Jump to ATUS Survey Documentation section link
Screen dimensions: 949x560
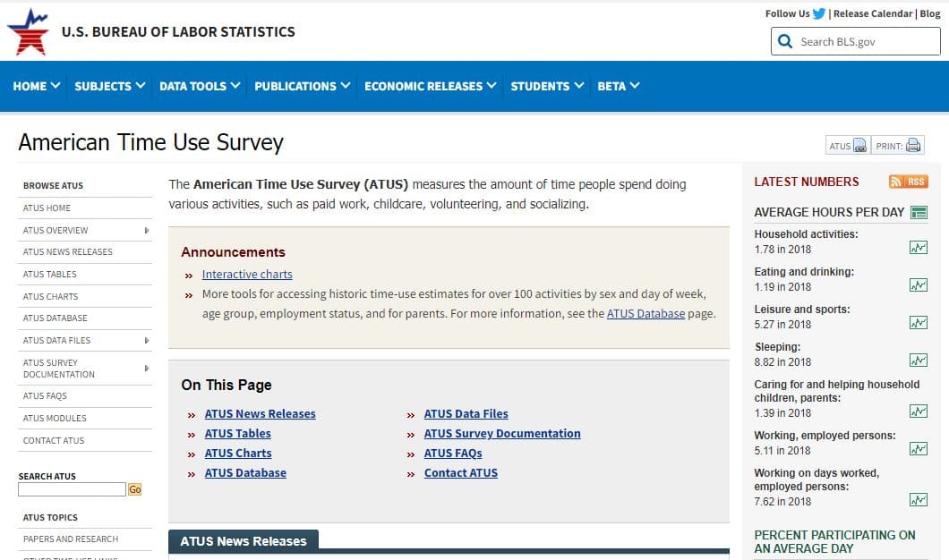(x=502, y=434)
